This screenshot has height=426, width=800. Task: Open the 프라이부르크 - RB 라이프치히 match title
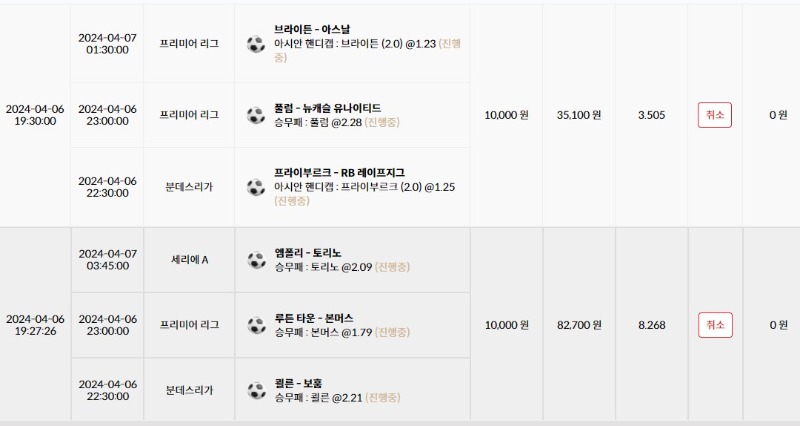(x=339, y=173)
